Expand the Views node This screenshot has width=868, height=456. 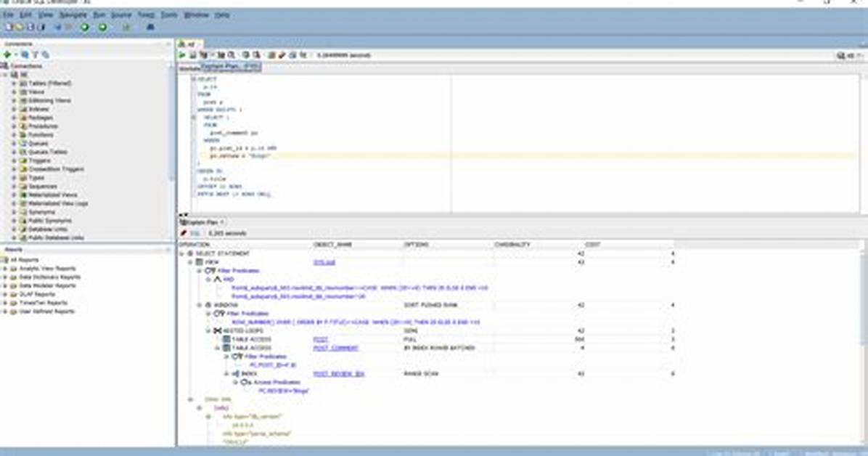click(15, 92)
